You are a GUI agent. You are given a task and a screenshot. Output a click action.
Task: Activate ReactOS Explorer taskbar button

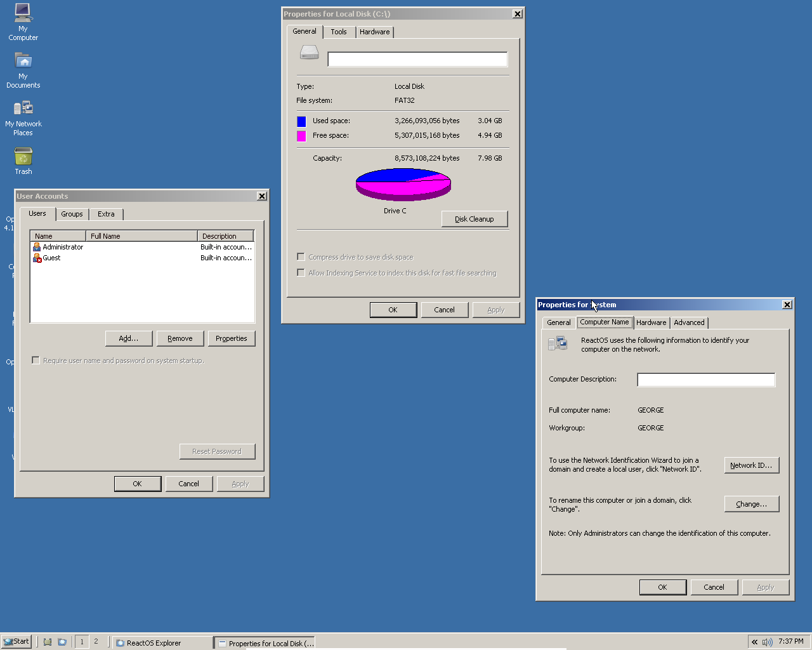162,643
